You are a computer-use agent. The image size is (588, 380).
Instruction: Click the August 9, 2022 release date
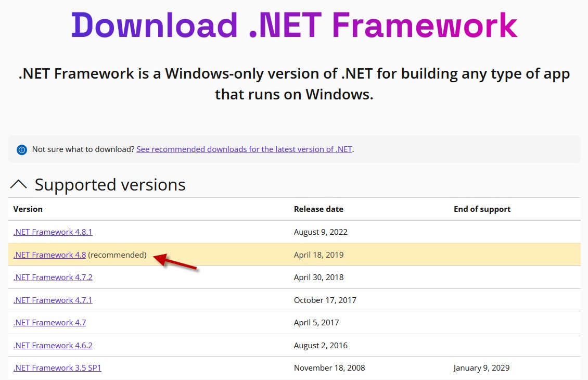(x=321, y=232)
